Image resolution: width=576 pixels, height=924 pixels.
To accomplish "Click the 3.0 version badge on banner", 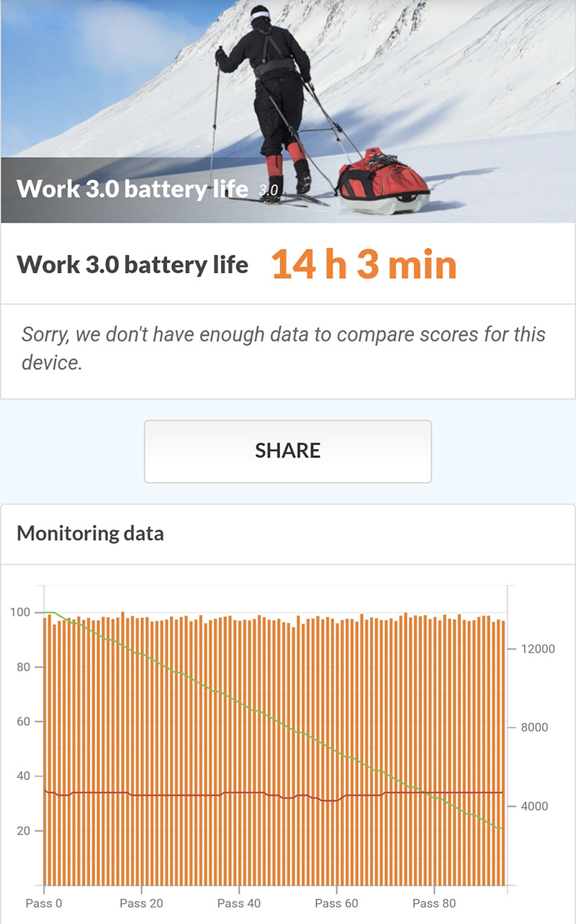I will click(x=268, y=191).
